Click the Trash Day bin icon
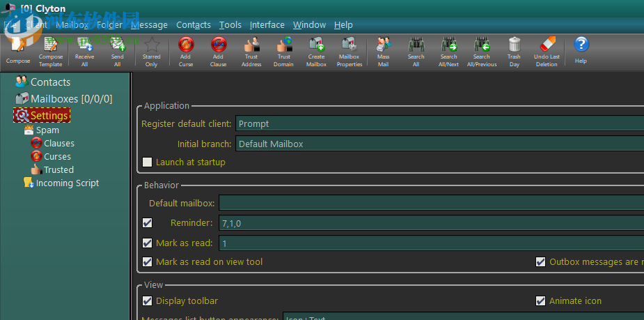Viewport: 644px width, 320px height. (x=515, y=44)
